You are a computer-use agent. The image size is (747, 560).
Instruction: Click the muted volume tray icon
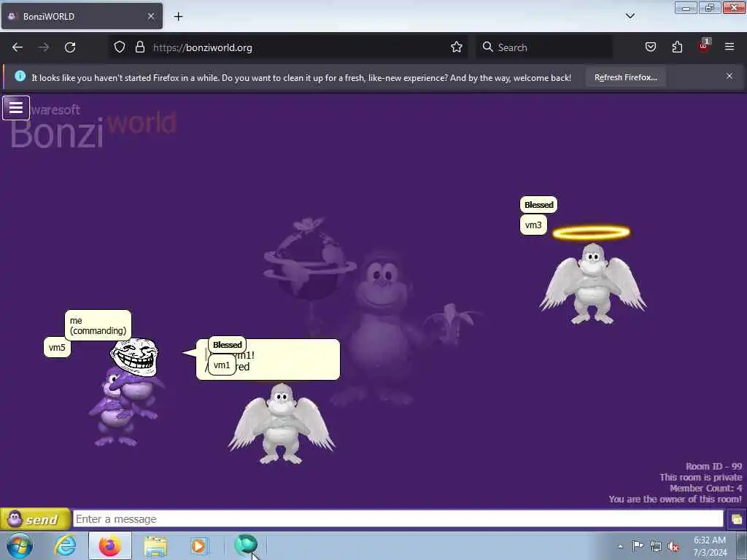coord(673,547)
